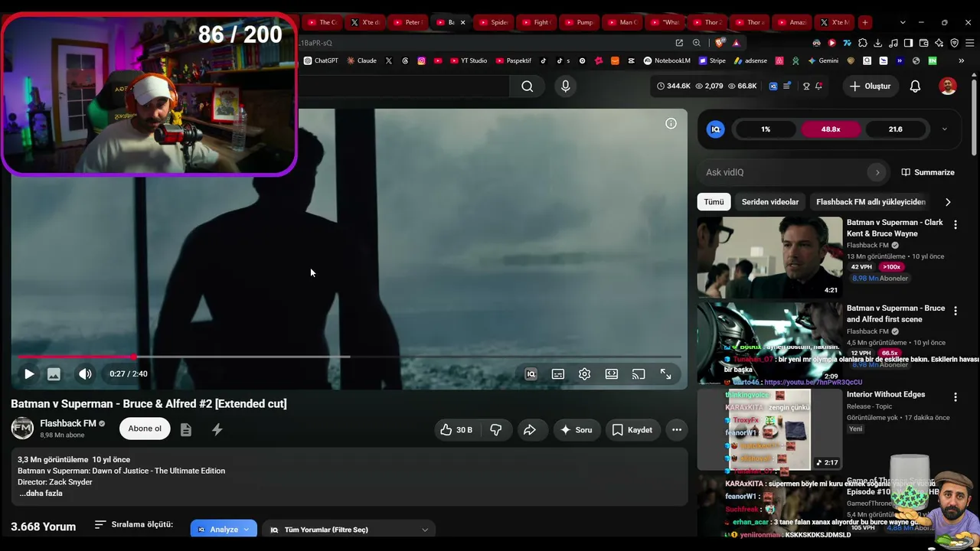Image resolution: width=980 pixels, height=551 pixels.
Task: Open options for Bruce and Alfred first scene
Action: point(955,311)
